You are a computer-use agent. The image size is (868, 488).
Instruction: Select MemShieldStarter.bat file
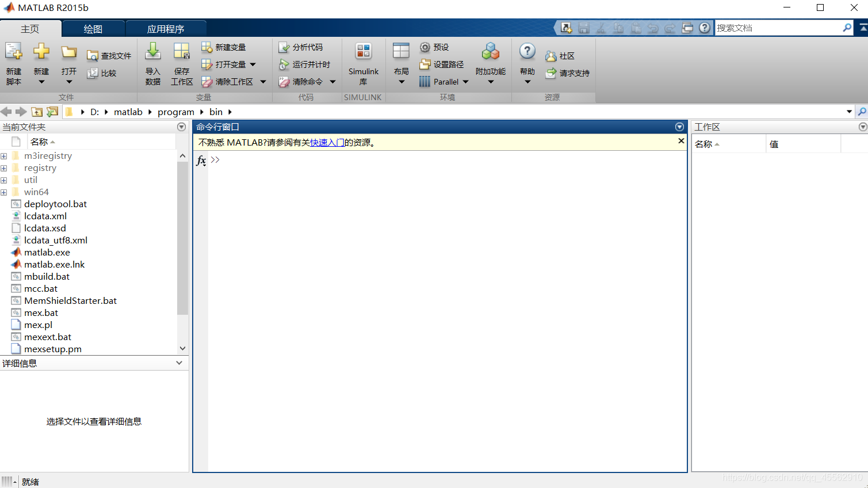click(70, 300)
